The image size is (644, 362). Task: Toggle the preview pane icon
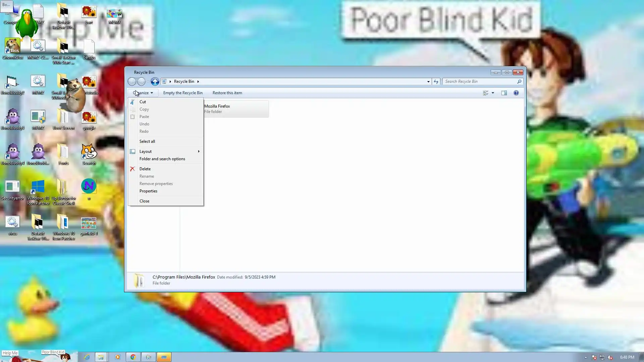(x=504, y=93)
